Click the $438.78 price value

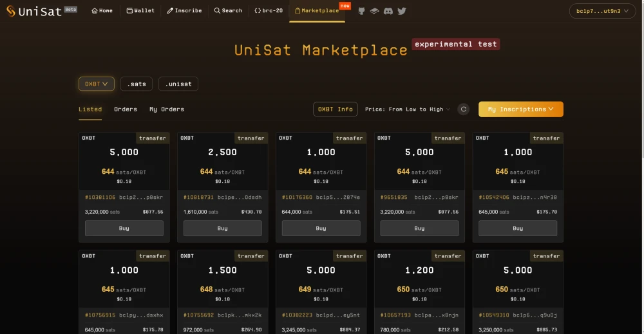pos(251,212)
